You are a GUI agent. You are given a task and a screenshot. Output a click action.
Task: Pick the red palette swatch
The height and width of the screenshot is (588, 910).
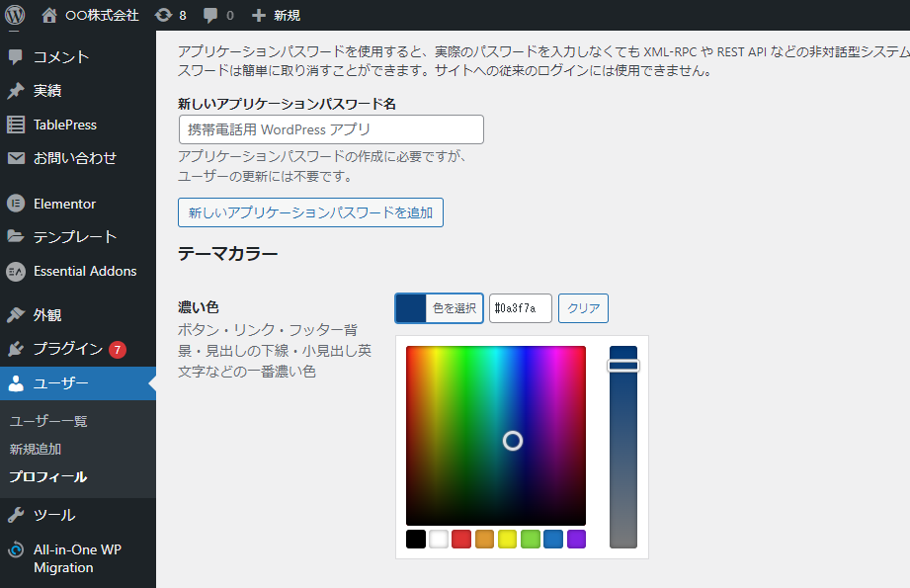click(461, 539)
